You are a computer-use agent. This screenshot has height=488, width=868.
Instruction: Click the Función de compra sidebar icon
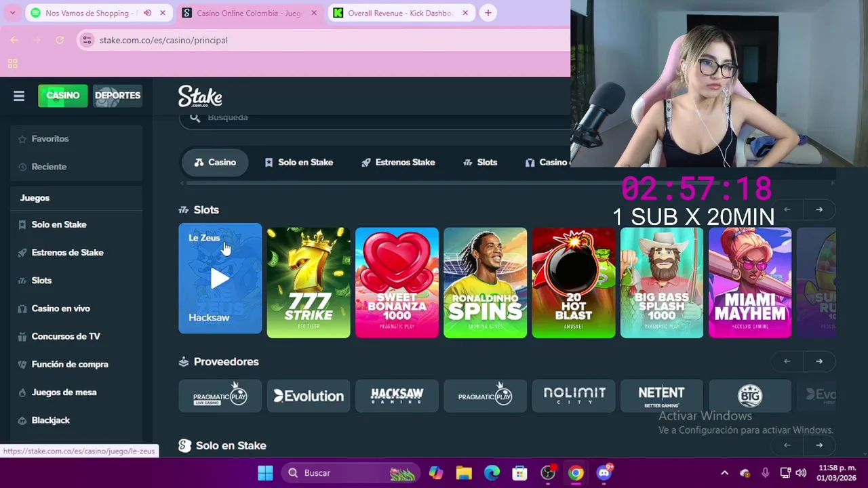click(x=22, y=364)
